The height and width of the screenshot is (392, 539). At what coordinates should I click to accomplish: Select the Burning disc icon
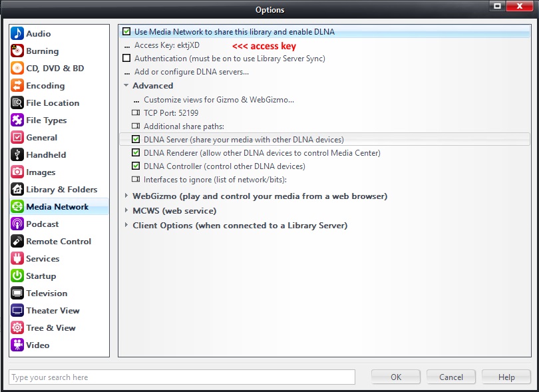point(17,51)
